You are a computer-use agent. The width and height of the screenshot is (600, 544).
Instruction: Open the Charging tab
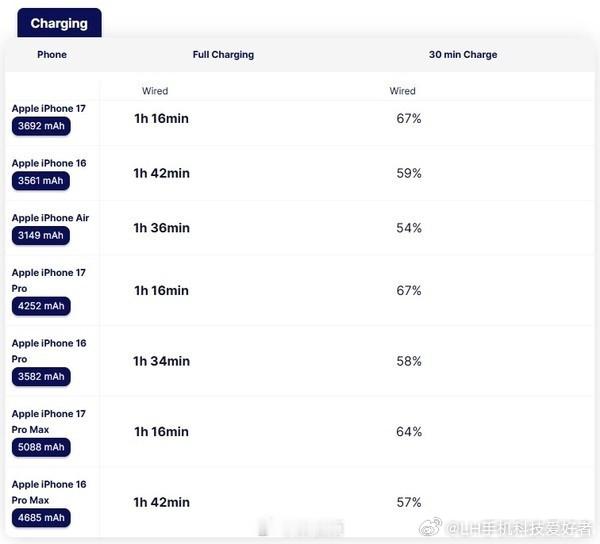59,23
